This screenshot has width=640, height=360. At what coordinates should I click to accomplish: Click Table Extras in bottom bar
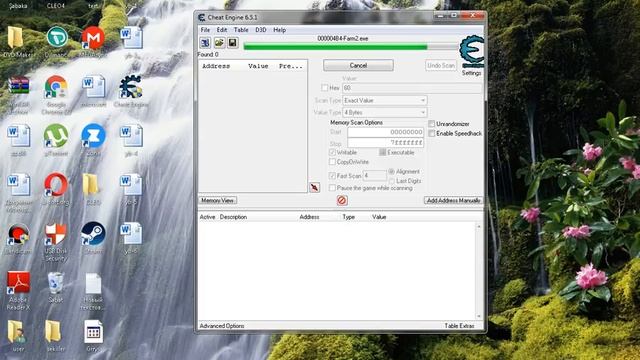pos(460,326)
